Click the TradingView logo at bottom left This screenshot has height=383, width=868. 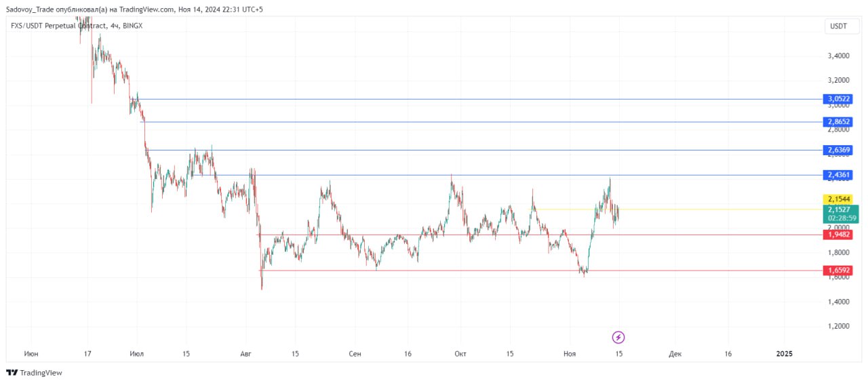tap(33, 372)
